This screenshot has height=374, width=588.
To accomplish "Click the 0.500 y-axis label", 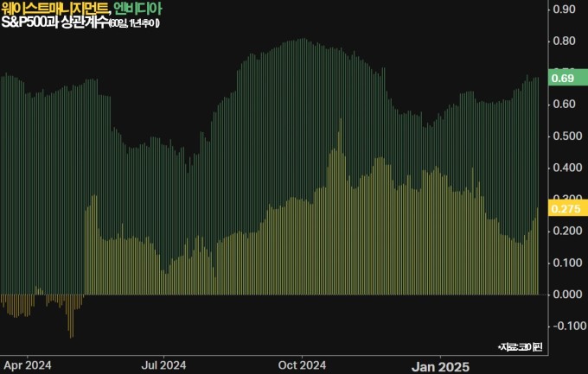I will point(566,136).
